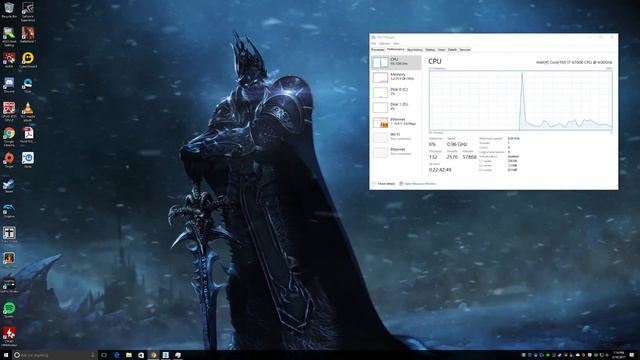The width and height of the screenshot is (640, 360).
Task: Click Fewer details in Task Manager
Action: (x=383, y=184)
